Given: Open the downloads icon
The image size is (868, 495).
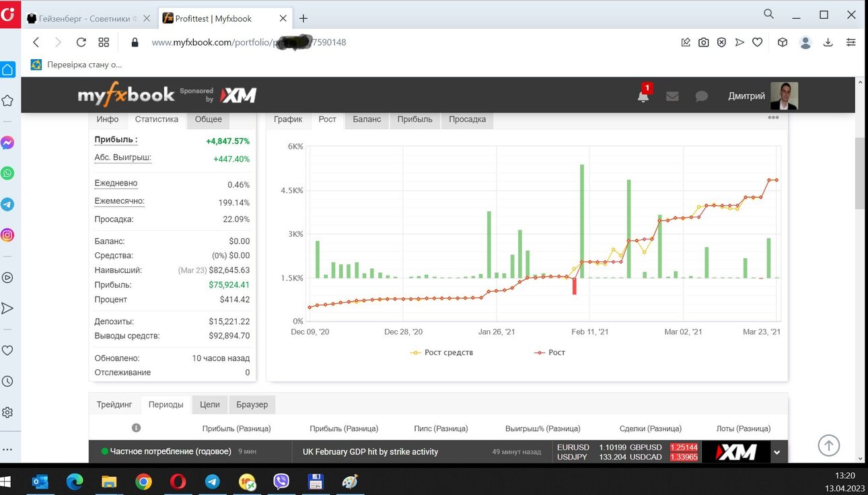Looking at the screenshot, I should (x=828, y=42).
